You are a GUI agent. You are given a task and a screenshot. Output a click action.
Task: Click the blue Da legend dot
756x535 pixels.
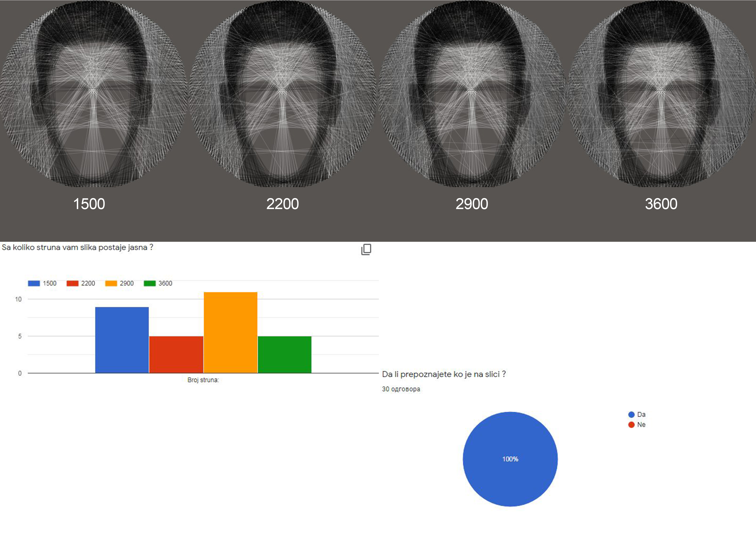coord(631,415)
